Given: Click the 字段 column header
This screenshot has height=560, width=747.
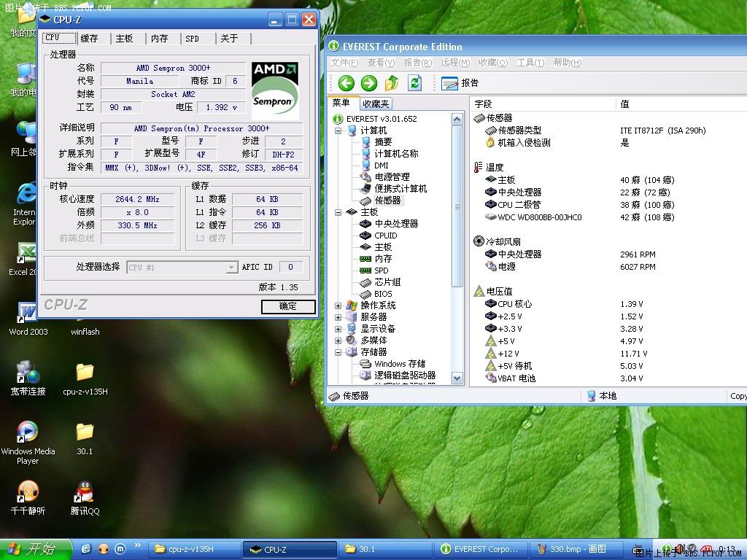Looking at the screenshot, I should (x=543, y=104).
